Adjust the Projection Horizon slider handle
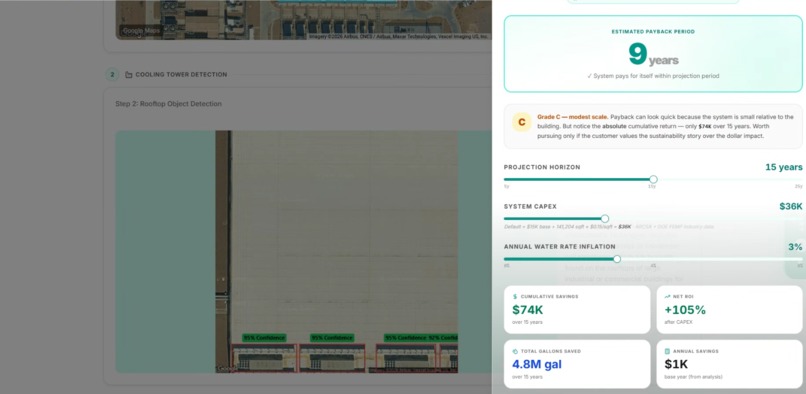The height and width of the screenshot is (394, 806). point(653,180)
